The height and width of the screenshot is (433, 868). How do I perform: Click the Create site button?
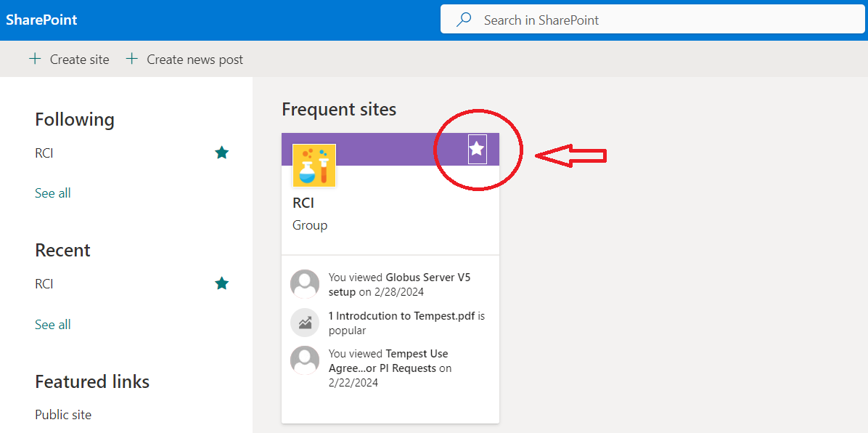pyautogui.click(x=69, y=60)
